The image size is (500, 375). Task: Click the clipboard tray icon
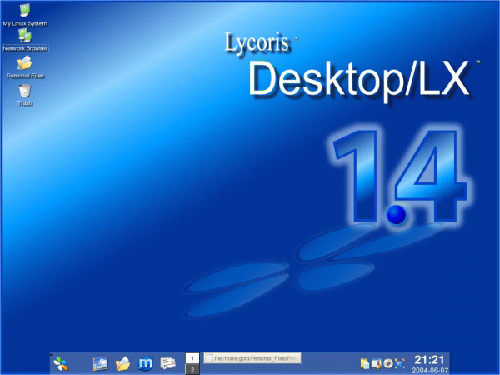tap(365, 363)
